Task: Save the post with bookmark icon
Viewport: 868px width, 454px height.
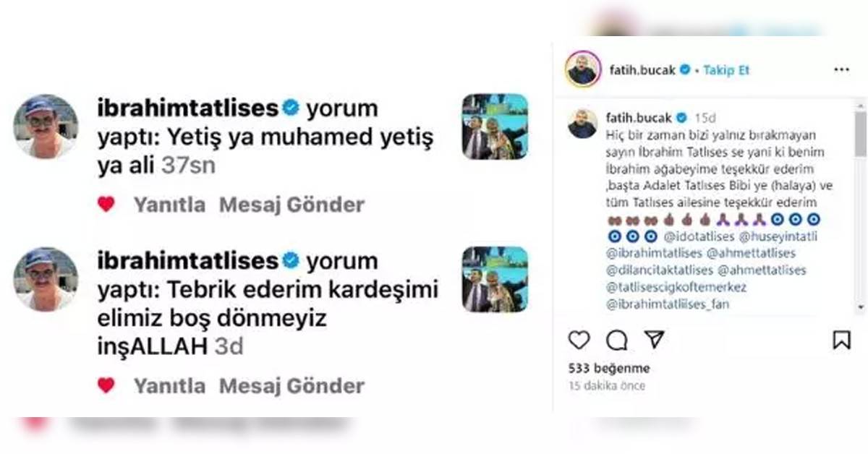Action: click(841, 340)
